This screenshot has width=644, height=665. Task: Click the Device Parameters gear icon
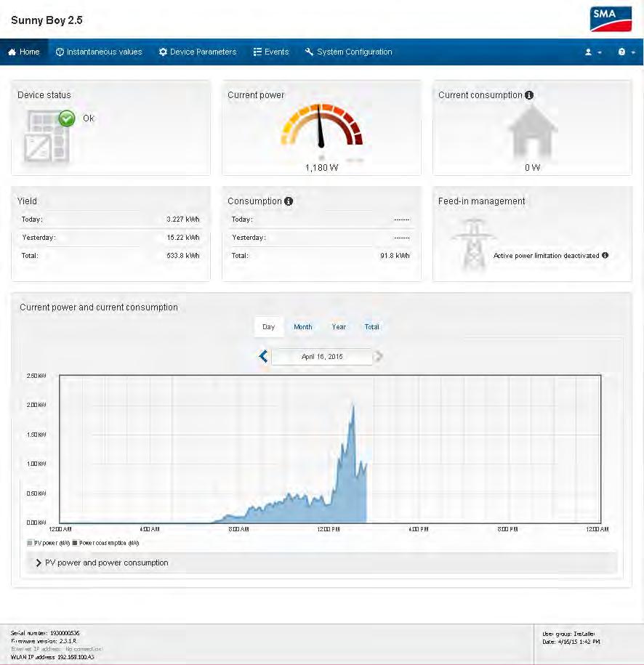coord(163,52)
